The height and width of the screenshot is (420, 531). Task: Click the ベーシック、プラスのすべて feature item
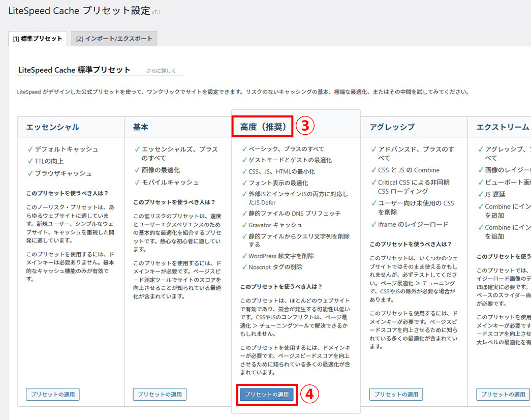click(287, 149)
